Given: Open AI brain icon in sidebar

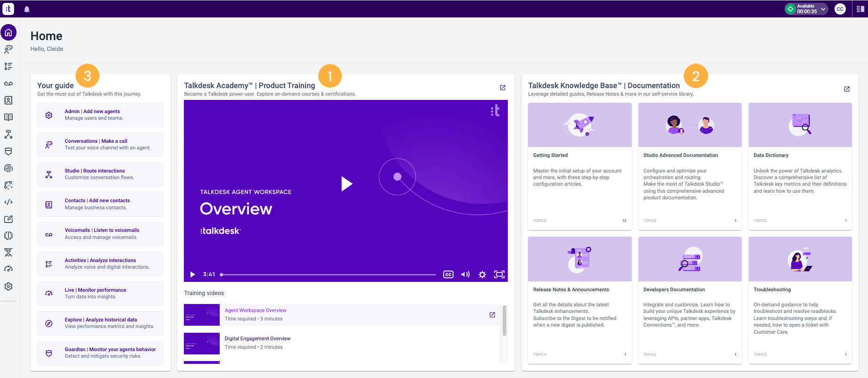Looking at the screenshot, I should click(8, 236).
